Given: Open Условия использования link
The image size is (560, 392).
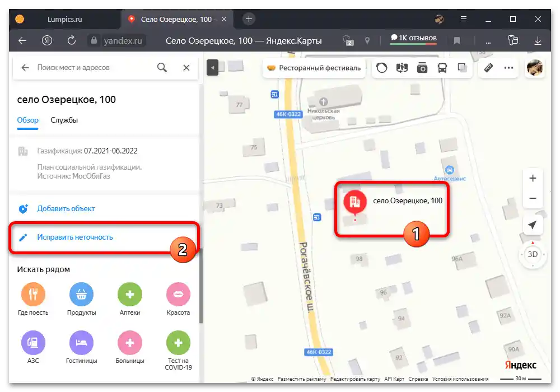Looking at the screenshot, I should click(460, 379).
